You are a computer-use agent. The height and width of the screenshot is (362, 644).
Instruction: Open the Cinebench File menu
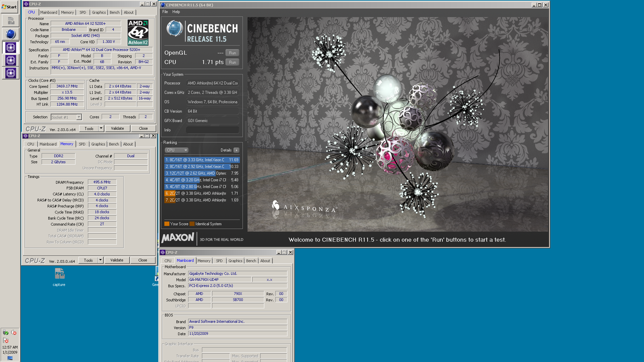coord(165,12)
